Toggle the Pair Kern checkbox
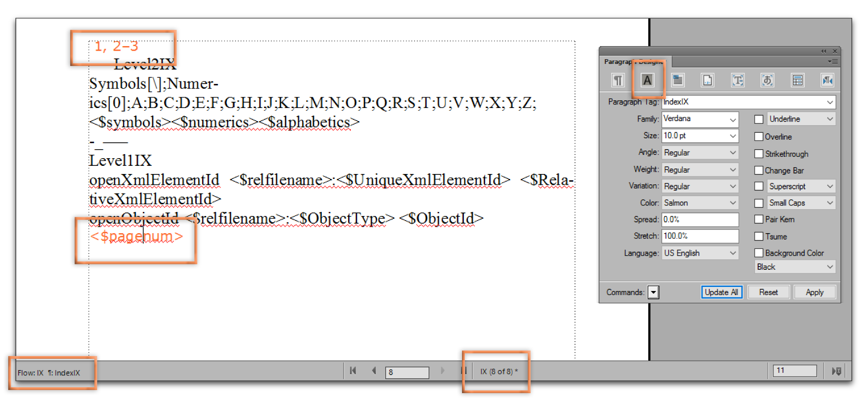Image resolution: width=868 pixels, height=399 pixels. [759, 219]
